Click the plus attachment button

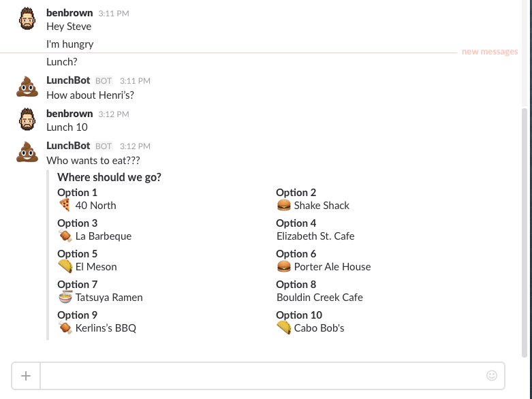(26, 376)
